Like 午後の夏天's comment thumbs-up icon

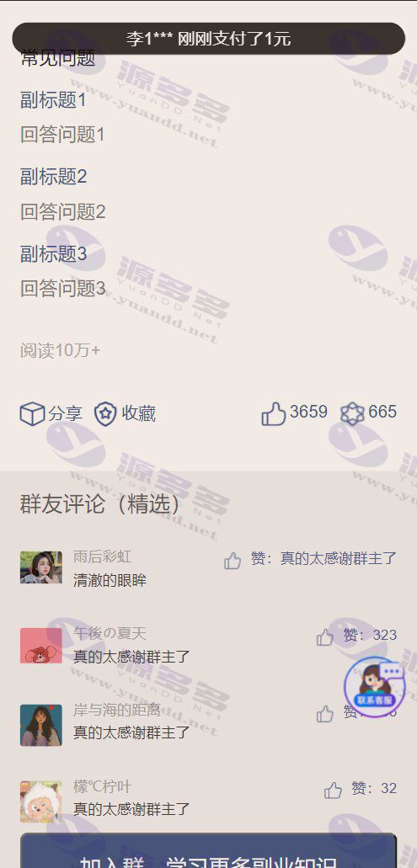click(325, 637)
